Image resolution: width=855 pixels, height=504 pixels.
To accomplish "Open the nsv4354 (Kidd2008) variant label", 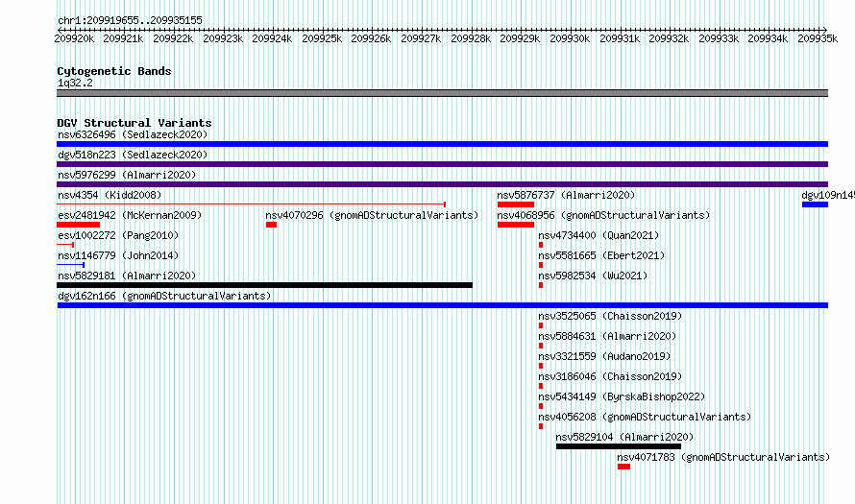I will tap(110, 195).
